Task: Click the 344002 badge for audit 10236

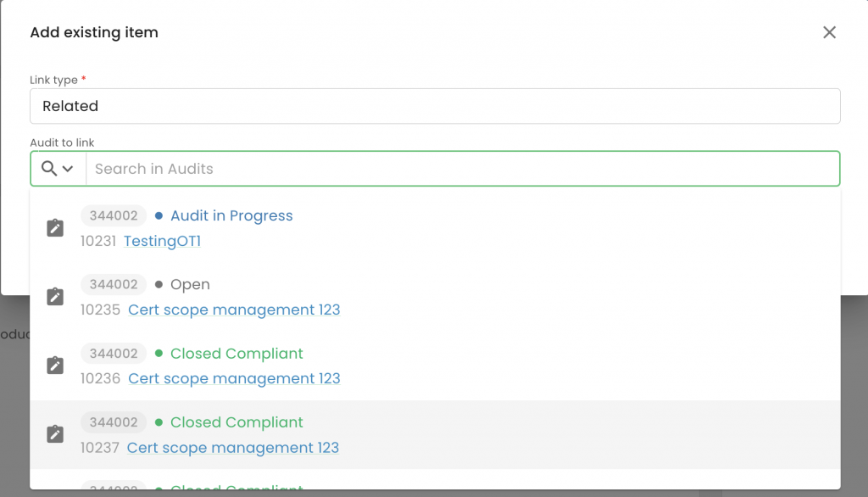Action: click(x=114, y=353)
